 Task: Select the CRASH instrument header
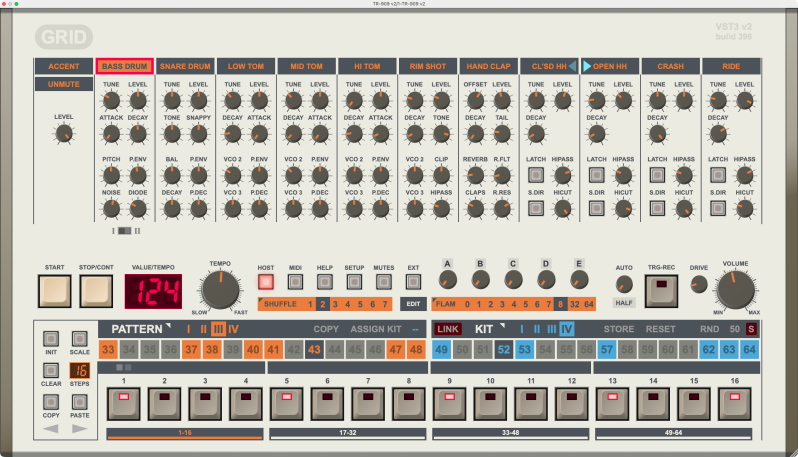coord(670,66)
